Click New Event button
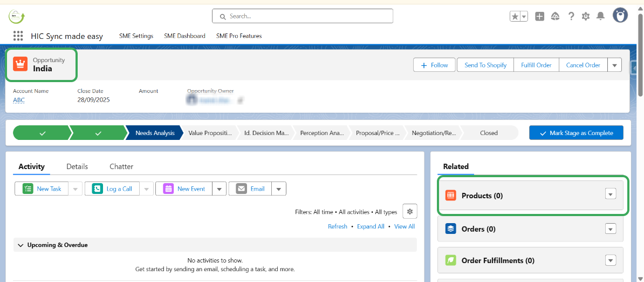Image resolution: width=644 pixels, height=282 pixels. point(184,189)
